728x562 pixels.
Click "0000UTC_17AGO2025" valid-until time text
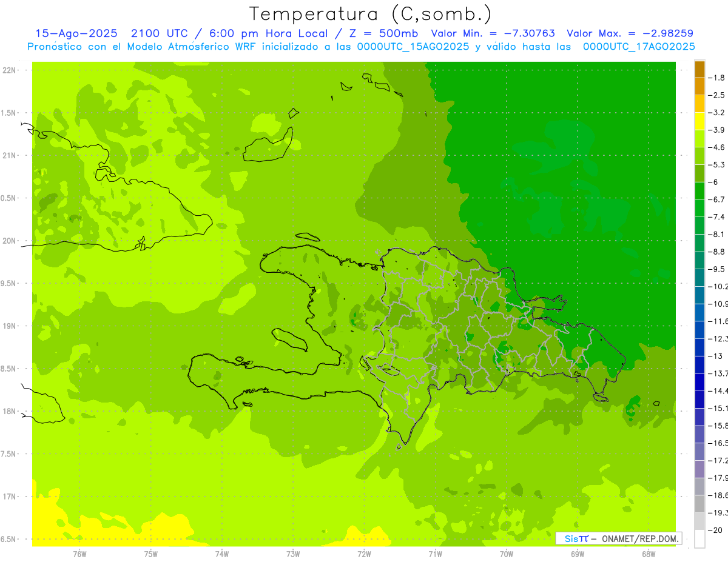click(x=639, y=47)
